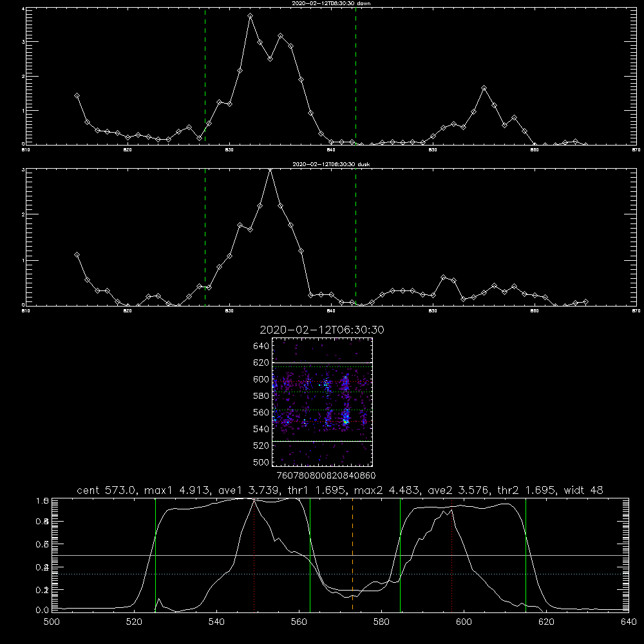Click bottom plot x-axis label 600

click(464, 622)
